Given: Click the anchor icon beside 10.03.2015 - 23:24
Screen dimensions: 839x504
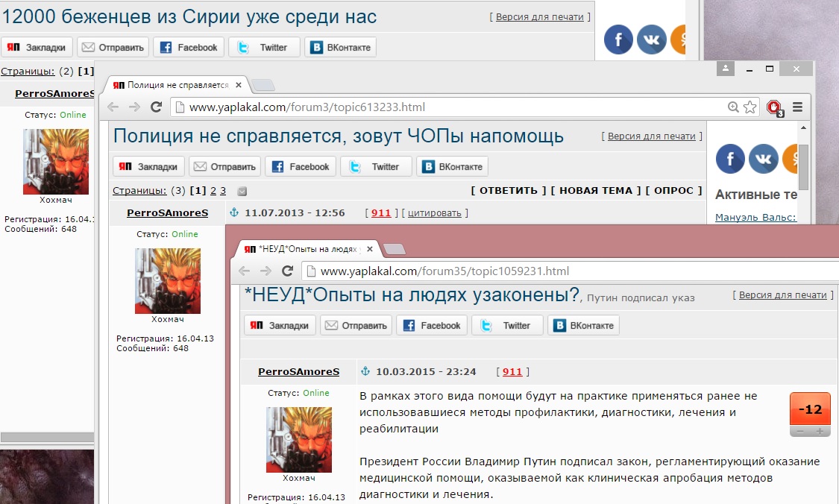Looking at the screenshot, I should (x=365, y=371).
